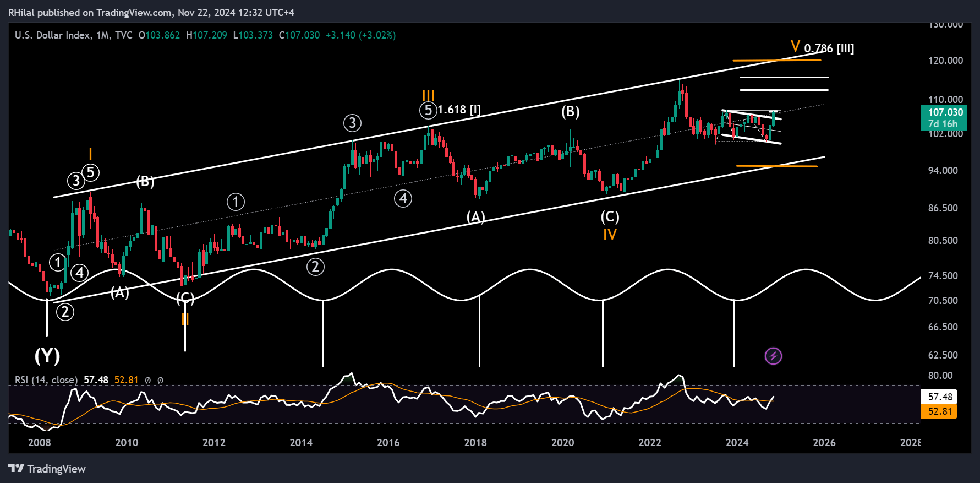Select the orange II wave label
Screen dimensions: 980x483
[x=185, y=319]
